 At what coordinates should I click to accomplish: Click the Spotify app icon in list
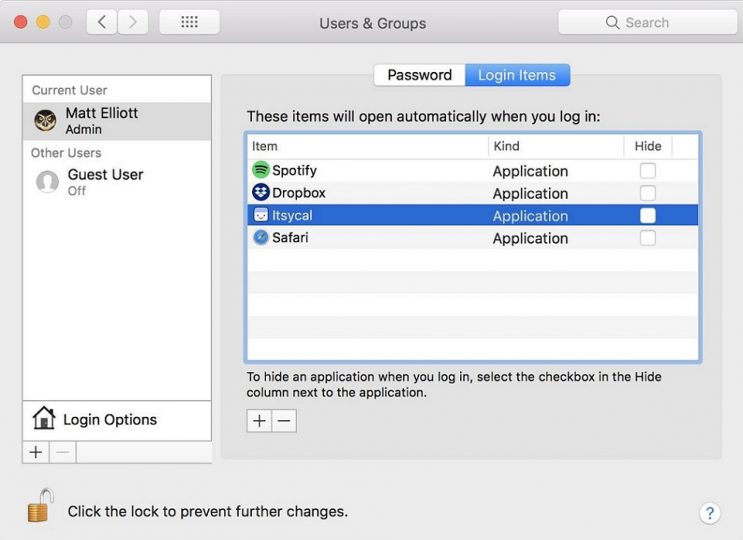pos(261,171)
